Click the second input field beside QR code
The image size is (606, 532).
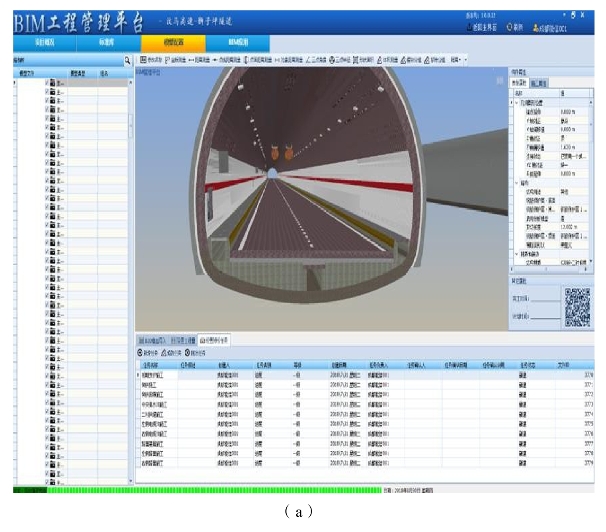coord(545,316)
